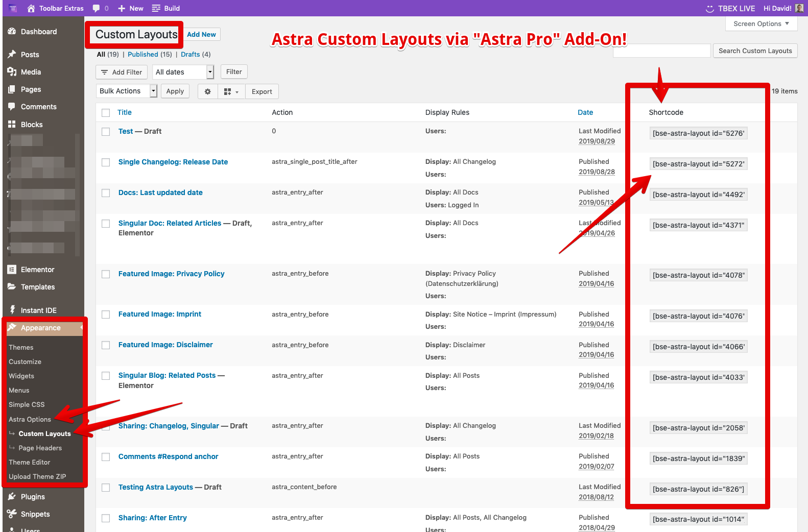Select the Customize submenu item
The width and height of the screenshot is (808, 532).
click(25, 361)
